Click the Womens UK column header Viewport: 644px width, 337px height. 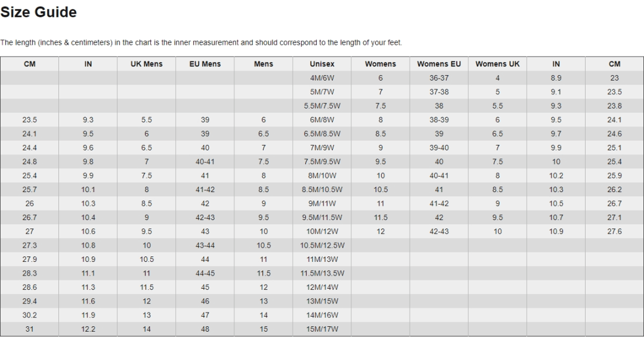pos(497,64)
